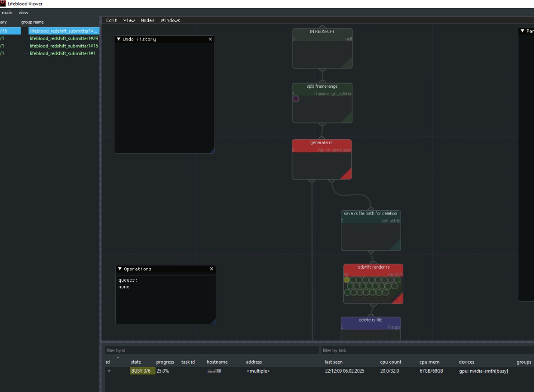This screenshot has height=392, width=534.
Task: Open the Edit menu
Action: [x=111, y=20]
